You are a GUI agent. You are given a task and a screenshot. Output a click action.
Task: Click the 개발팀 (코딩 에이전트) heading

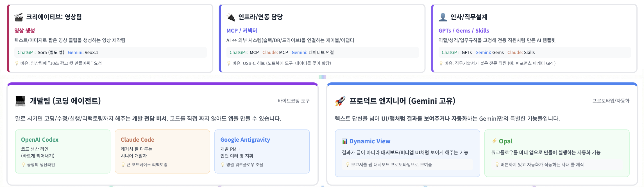65,101
